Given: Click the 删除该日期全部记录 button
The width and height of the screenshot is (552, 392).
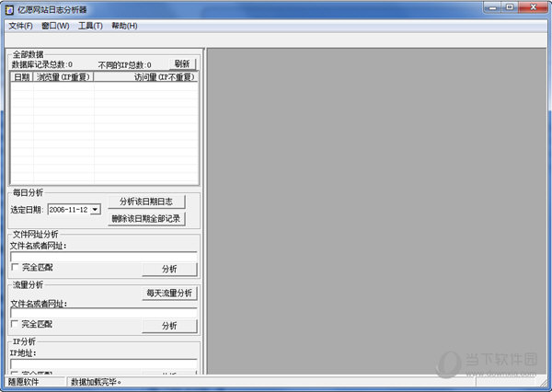Looking at the screenshot, I should tap(146, 219).
